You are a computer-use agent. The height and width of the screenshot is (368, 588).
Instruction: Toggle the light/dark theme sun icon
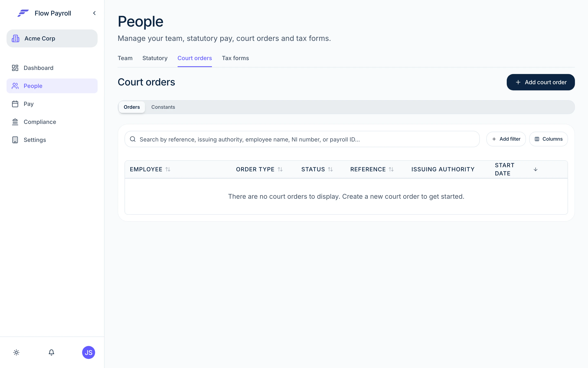[16, 352]
